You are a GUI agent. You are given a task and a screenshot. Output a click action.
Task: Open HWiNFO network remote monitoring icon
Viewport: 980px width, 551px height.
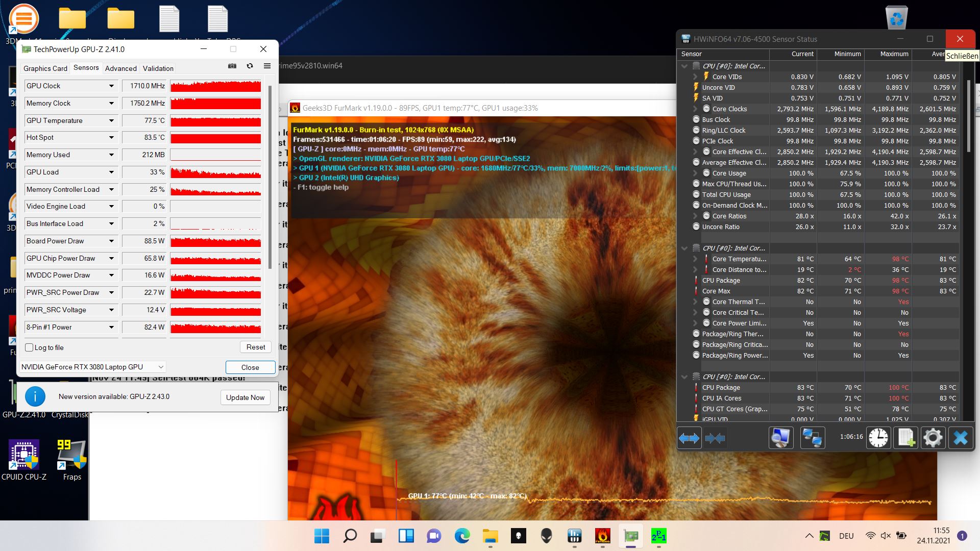tap(812, 438)
